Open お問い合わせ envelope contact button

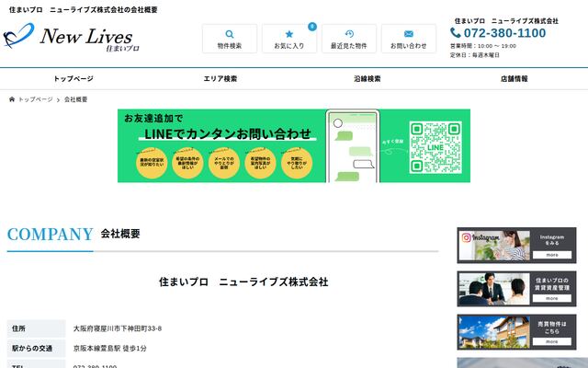click(x=408, y=39)
